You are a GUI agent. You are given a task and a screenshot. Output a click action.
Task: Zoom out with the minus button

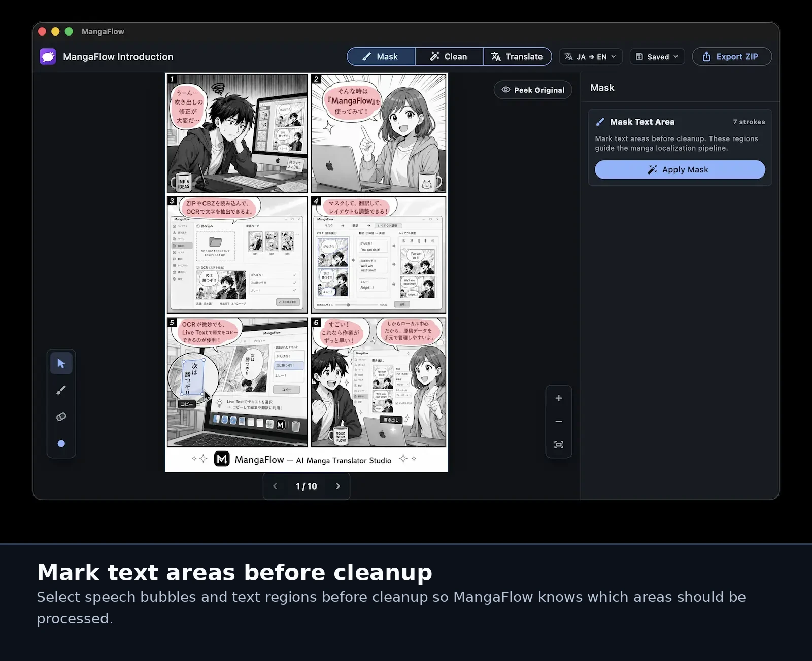[559, 422]
